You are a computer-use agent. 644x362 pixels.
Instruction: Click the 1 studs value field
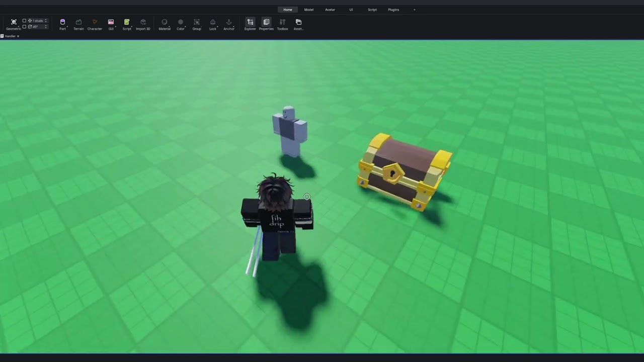(38, 21)
